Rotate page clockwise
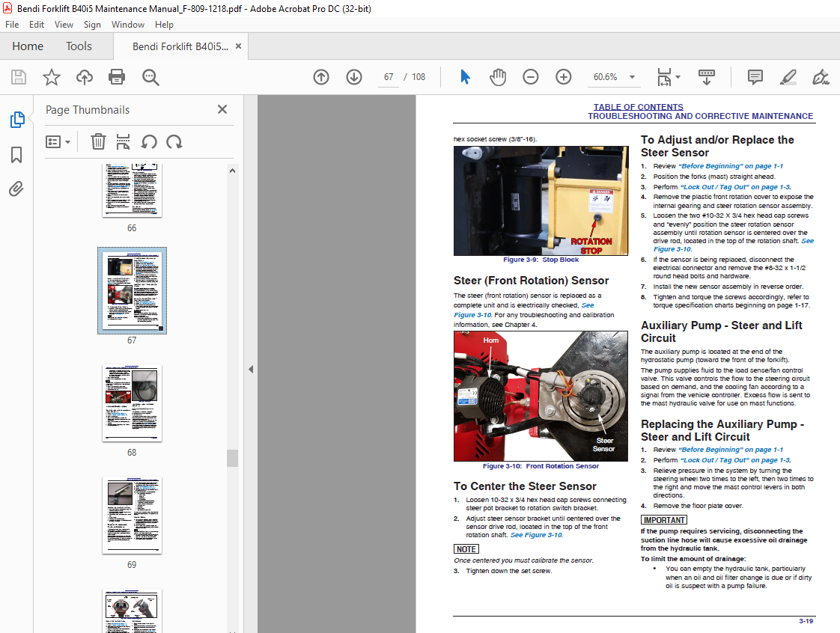Screen dimensions: 840x633 click(x=174, y=142)
